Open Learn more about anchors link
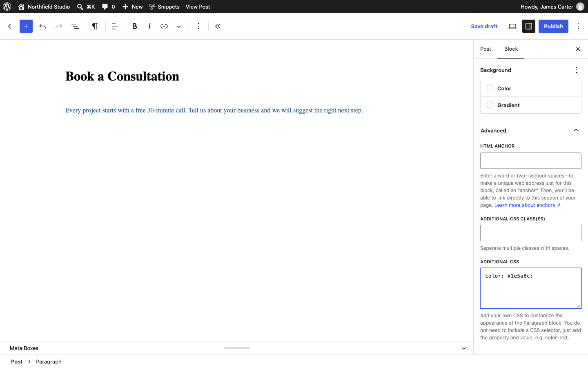This screenshot has height=368, width=588. coord(527,205)
